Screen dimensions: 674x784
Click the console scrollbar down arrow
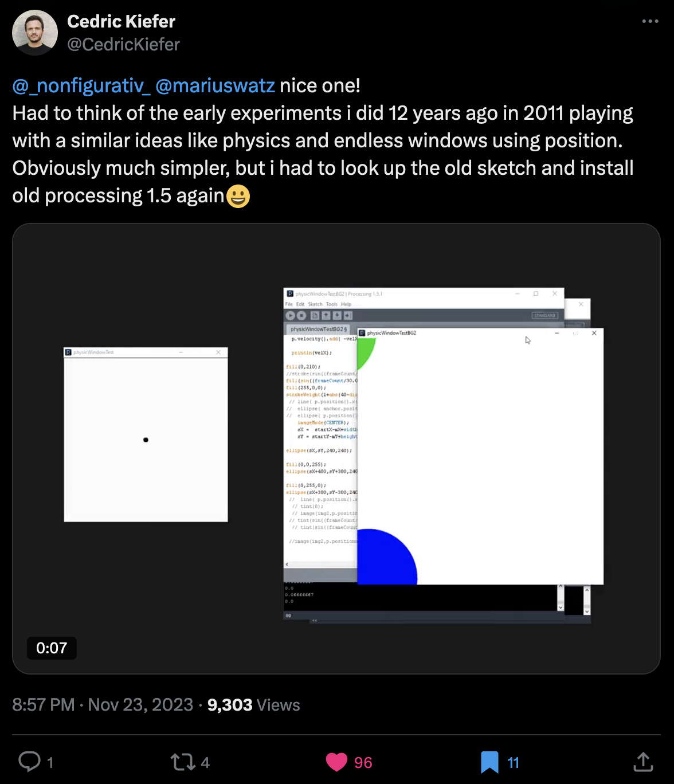[561, 607]
